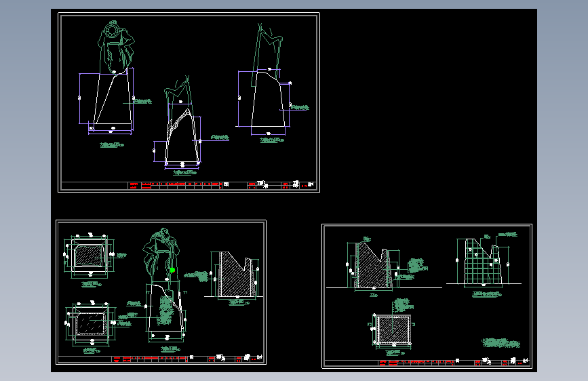Viewport: 588px width, 381px height.
Task: Select the top sheet with three statue elevations
Action: 189,102
